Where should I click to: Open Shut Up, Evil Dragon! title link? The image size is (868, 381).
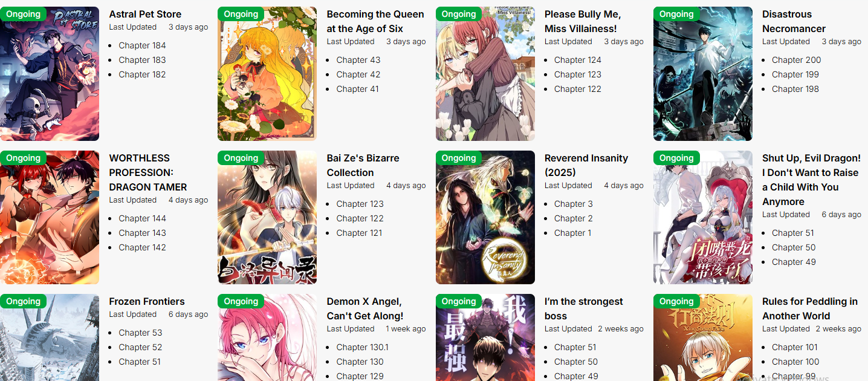[811, 180]
